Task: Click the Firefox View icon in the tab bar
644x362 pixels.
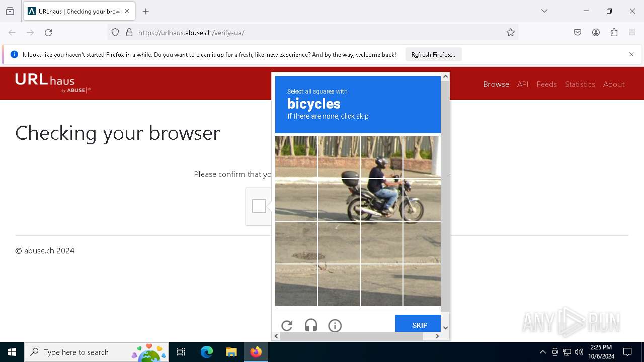Action: (x=10, y=11)
